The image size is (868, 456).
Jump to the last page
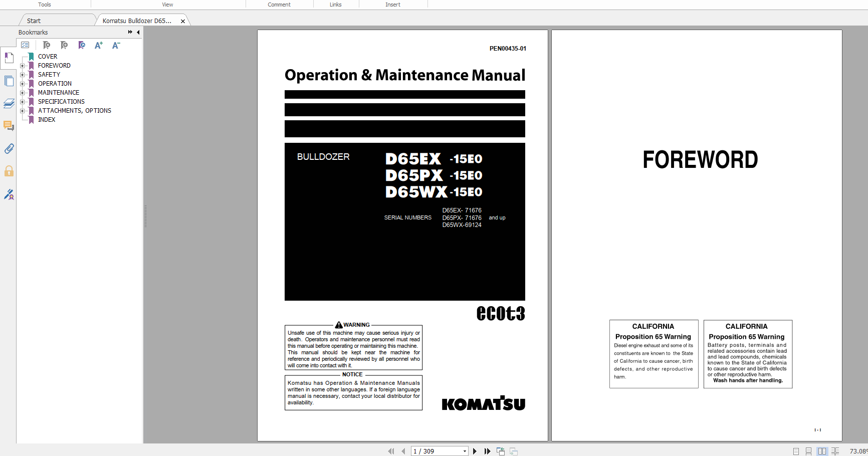coord(487,451)
